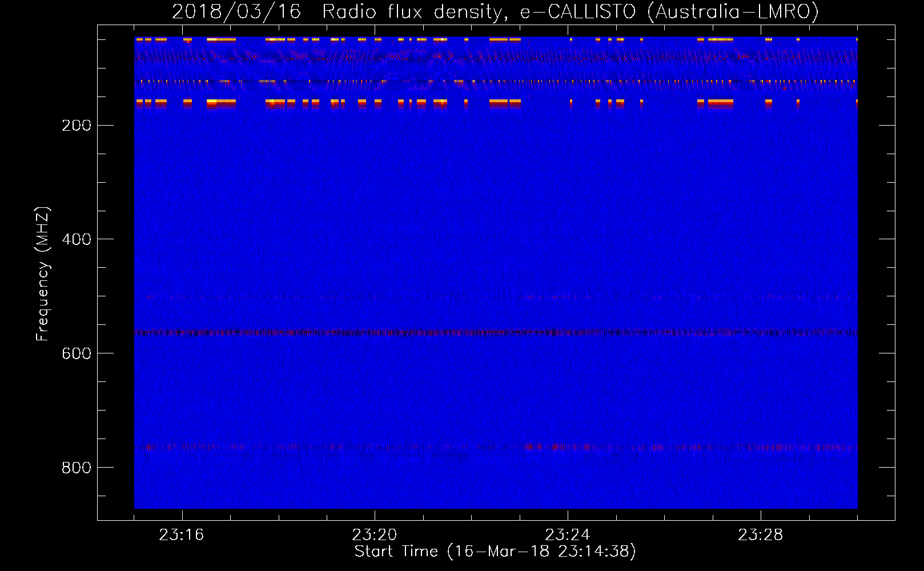The height and width of the screenshot is (571, 924).
Task: Click the 600 frequency tick label
Action: click(77, 353)
